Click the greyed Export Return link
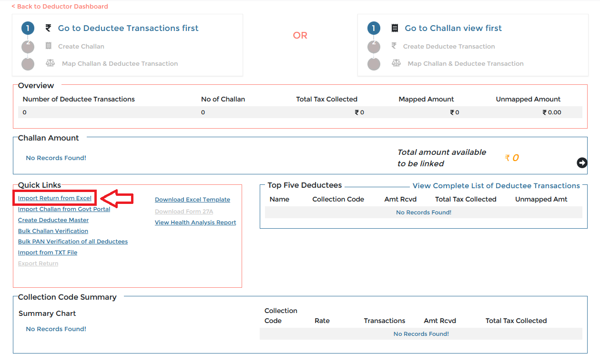Viewport: 600px width, 364px height. 38,263
